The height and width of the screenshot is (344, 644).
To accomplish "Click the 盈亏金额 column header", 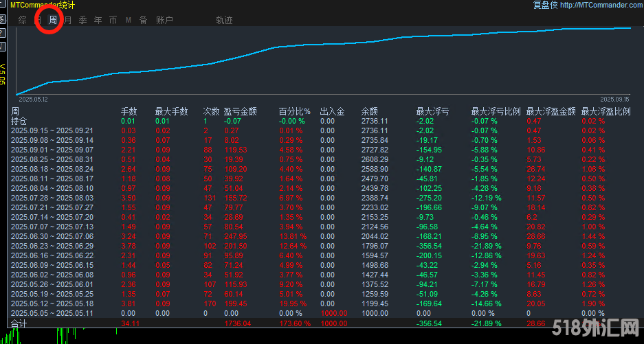I will click(240, 111).
